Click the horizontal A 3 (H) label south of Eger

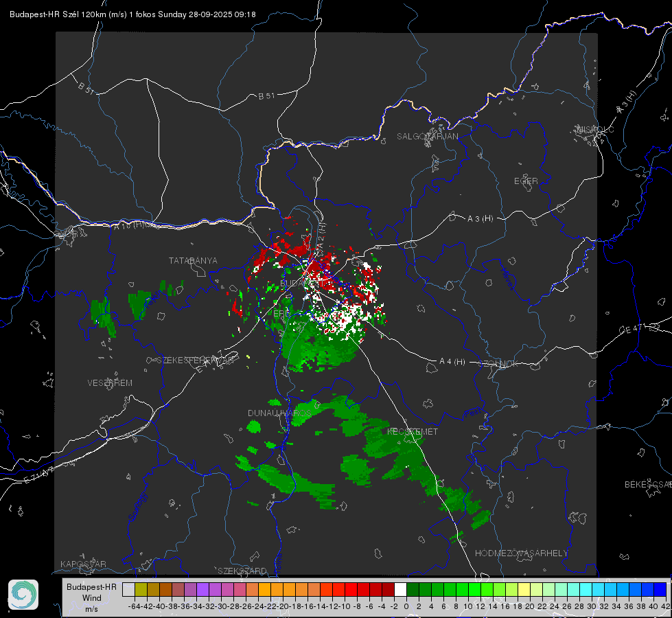click(480, 219)
